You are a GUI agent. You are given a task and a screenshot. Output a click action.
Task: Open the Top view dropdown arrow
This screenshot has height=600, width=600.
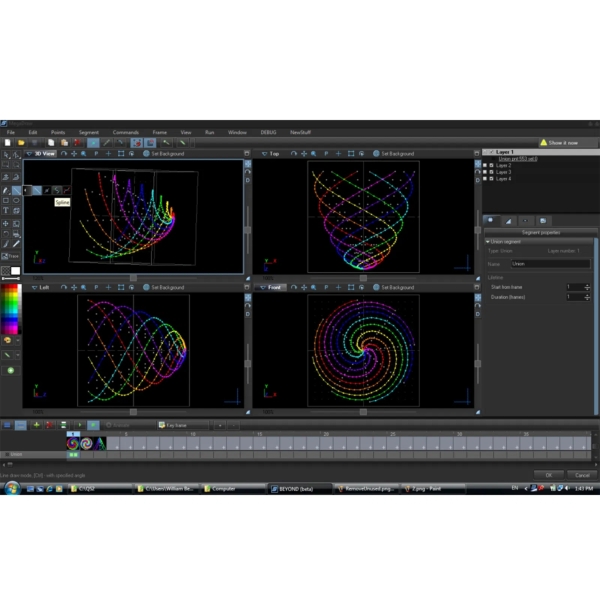(x=262, y=154)
